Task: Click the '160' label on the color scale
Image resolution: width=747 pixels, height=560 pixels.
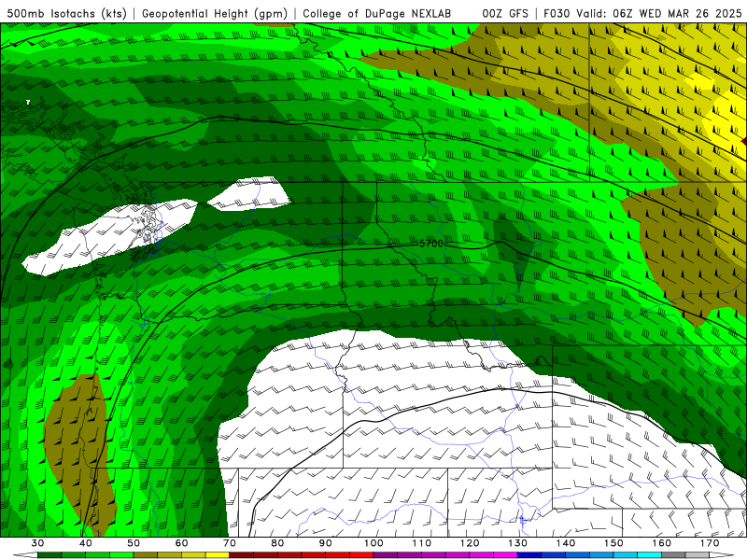Action: click(662, 543)
